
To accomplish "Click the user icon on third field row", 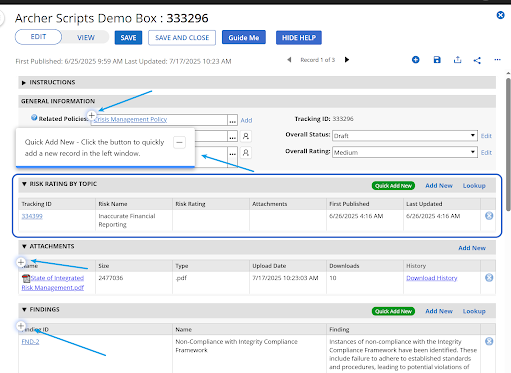I will point(246,153).
